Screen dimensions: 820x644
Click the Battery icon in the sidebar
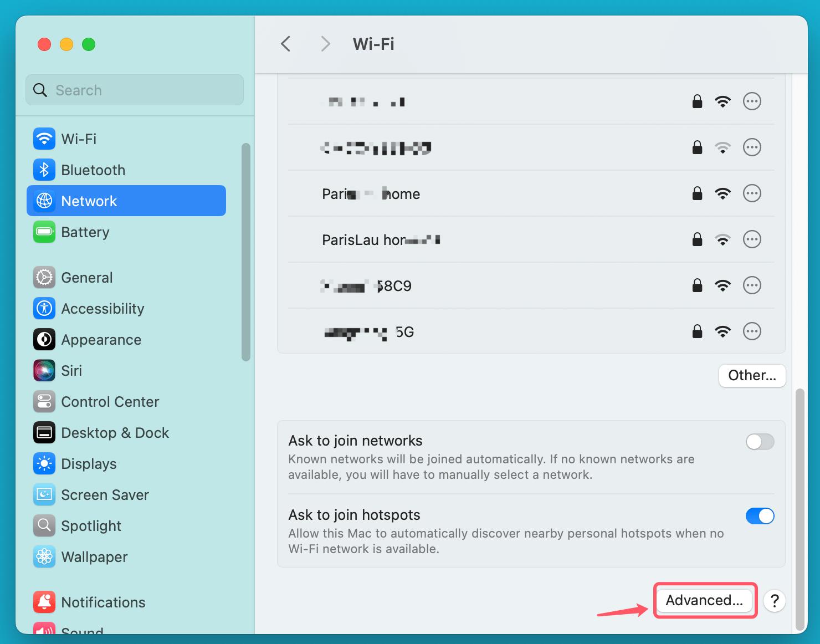[44, 232]
